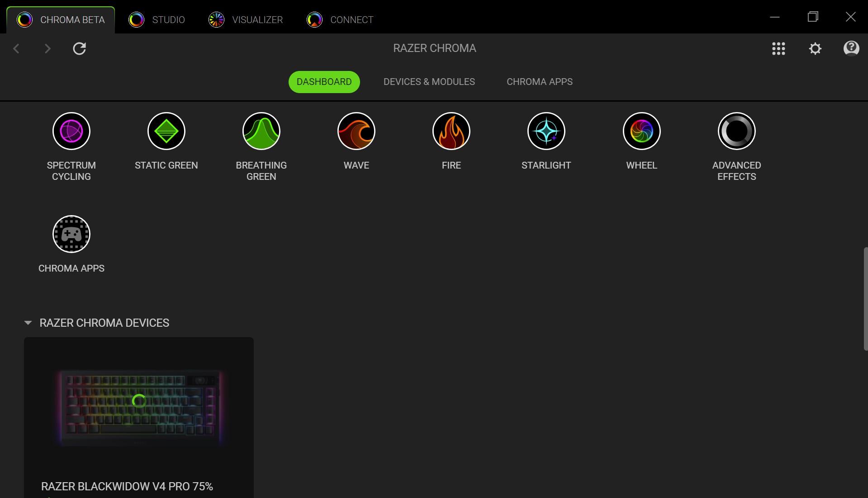Collapse the Razer Chroma Devices section
This screenshot has width=868, height=498.
pyautogui.click(x=28, y=323)
